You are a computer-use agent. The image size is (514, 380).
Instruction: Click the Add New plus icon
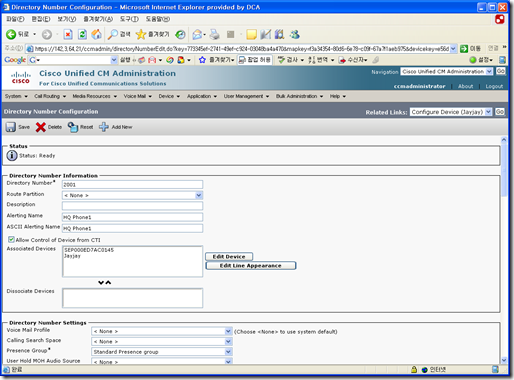pyautogui.click(x=104, y=127)
